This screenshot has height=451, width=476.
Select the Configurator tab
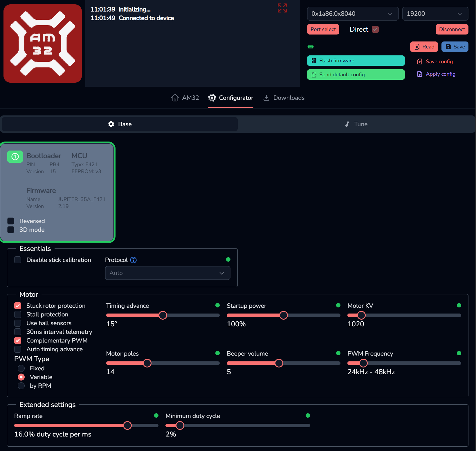coord(231,98)
